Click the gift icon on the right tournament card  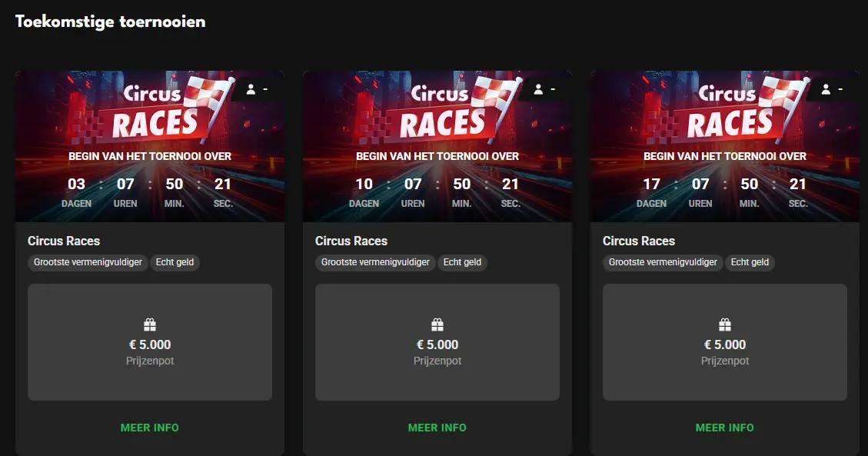725,324
